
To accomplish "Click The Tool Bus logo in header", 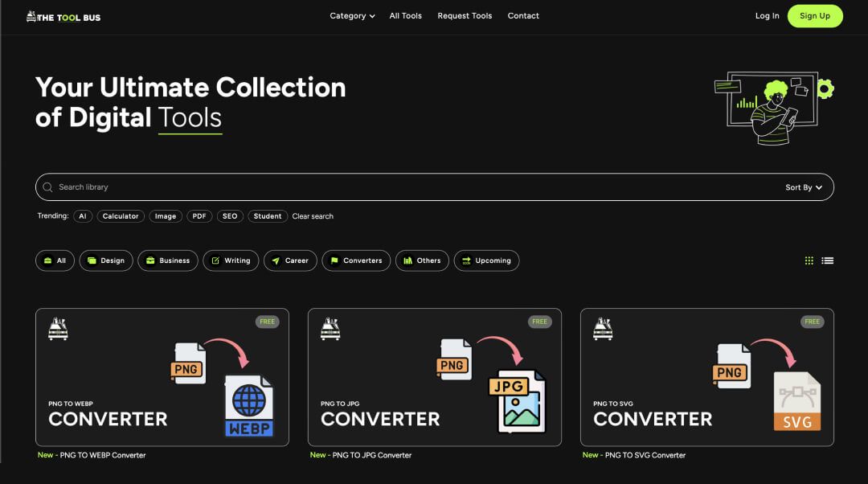I will (63, 17).
